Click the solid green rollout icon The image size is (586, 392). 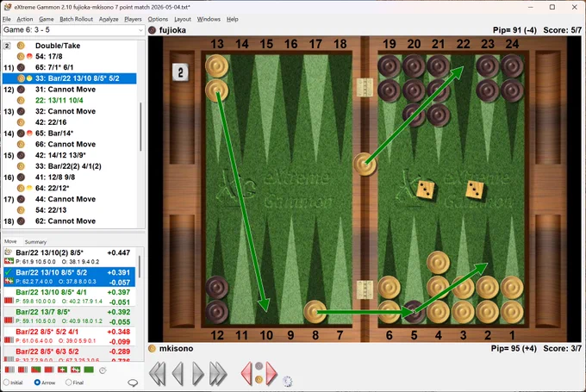[x=89, y=370]
